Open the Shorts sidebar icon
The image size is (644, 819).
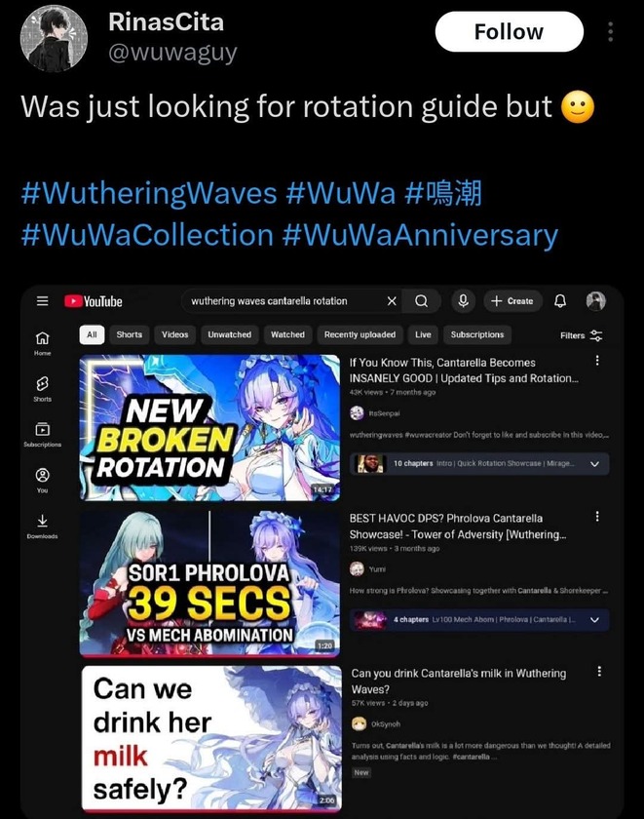42,389
